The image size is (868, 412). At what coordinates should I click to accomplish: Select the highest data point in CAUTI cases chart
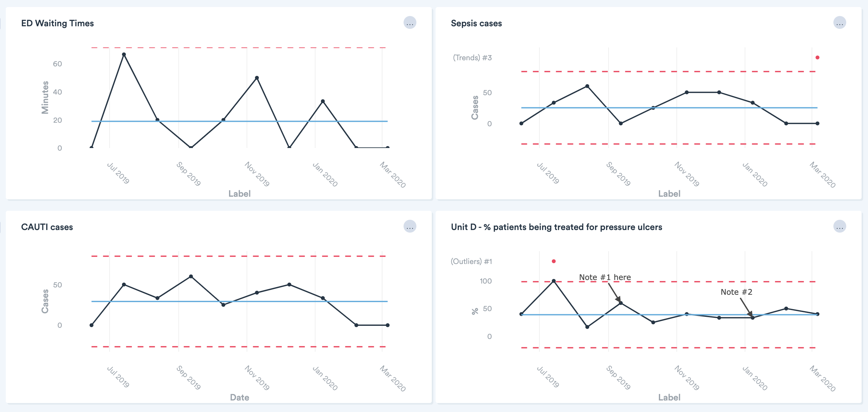191,276
